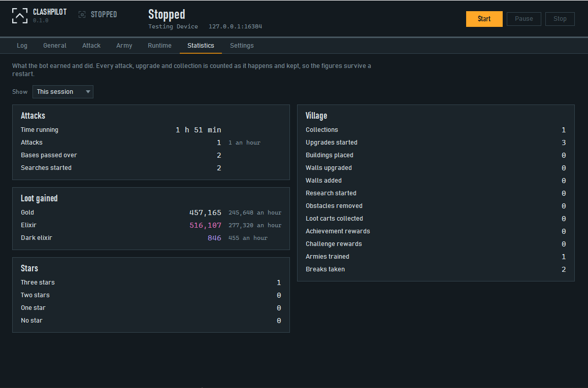
Task: Click the 'No star' row label
Action: click(x=31, y=321)
